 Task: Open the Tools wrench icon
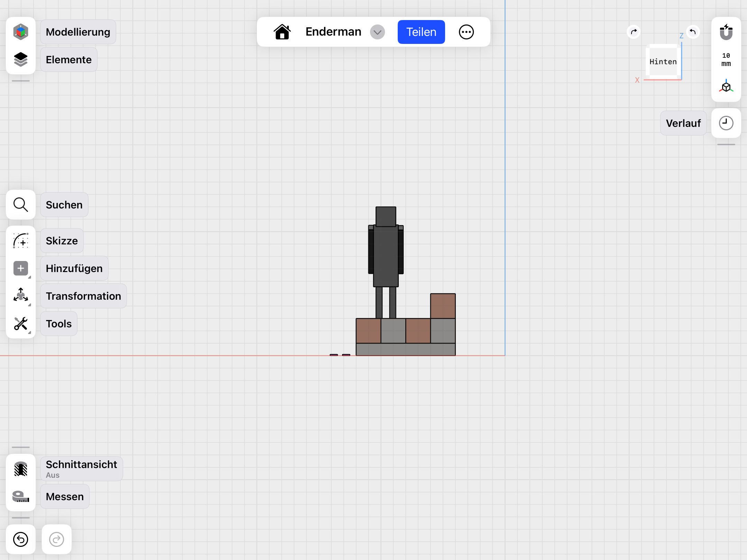(x=21, y=324)
